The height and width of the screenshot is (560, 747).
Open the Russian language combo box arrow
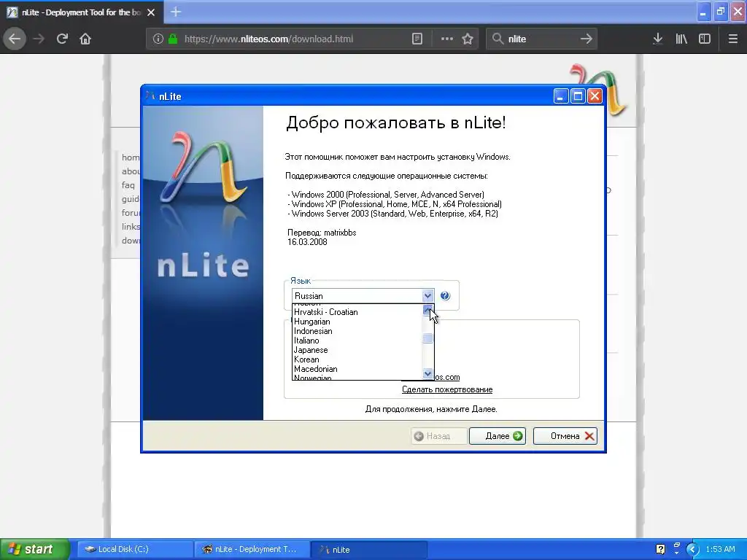tap(427, 296)
